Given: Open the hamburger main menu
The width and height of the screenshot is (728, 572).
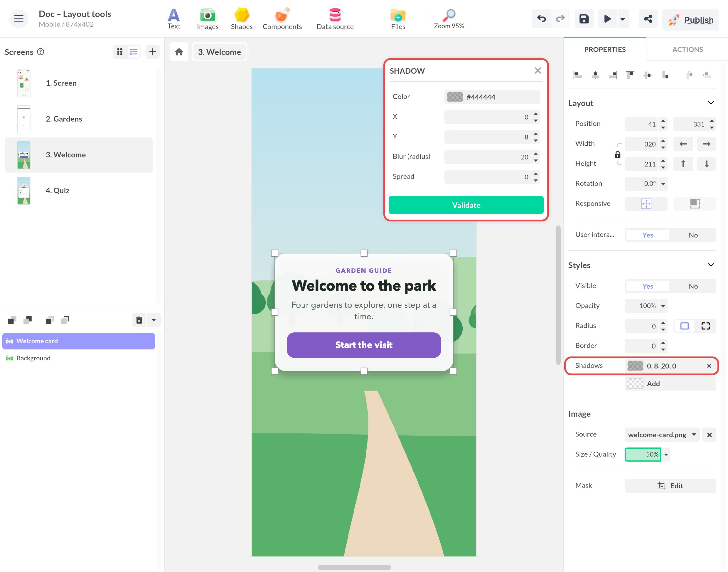Looking at the screenshot, I should [19, 19].
